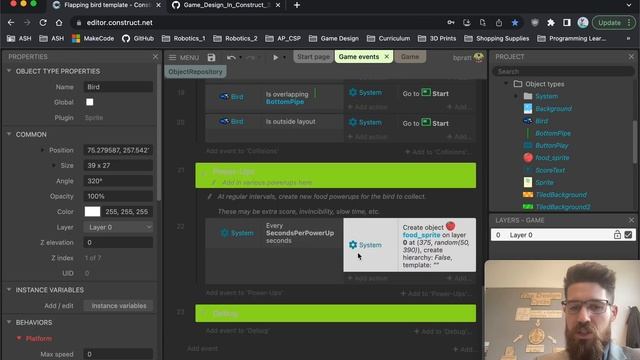Screen dimensions: 640x360
Task: Collapse the Behaviors section
Action: (x=9, y=322)
